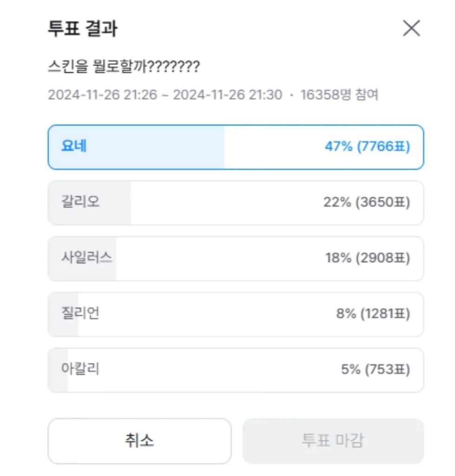Choose the 질리언 poll result row
The image size is (455, 476).
[236, 314]
